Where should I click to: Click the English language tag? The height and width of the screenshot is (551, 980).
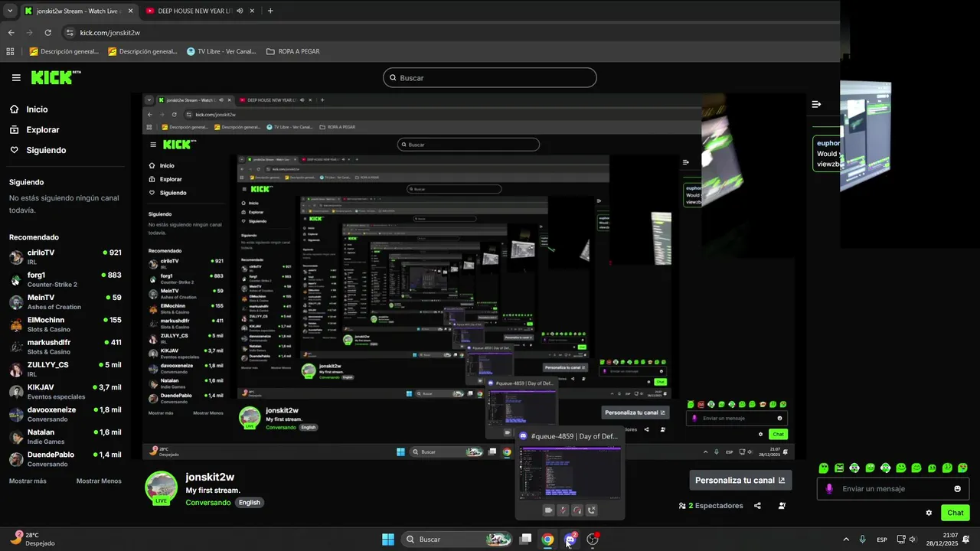pos(250,503)
